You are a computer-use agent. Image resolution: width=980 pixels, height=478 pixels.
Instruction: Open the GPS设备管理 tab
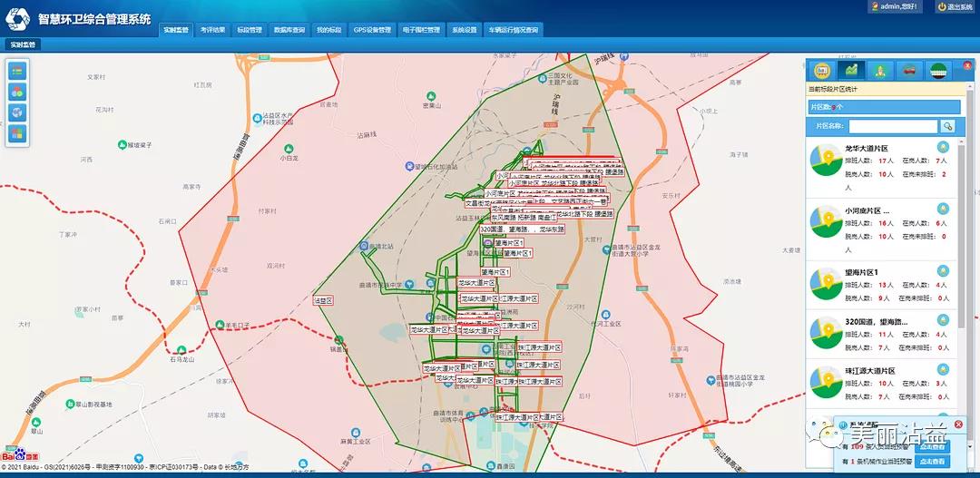pos(372,30)
